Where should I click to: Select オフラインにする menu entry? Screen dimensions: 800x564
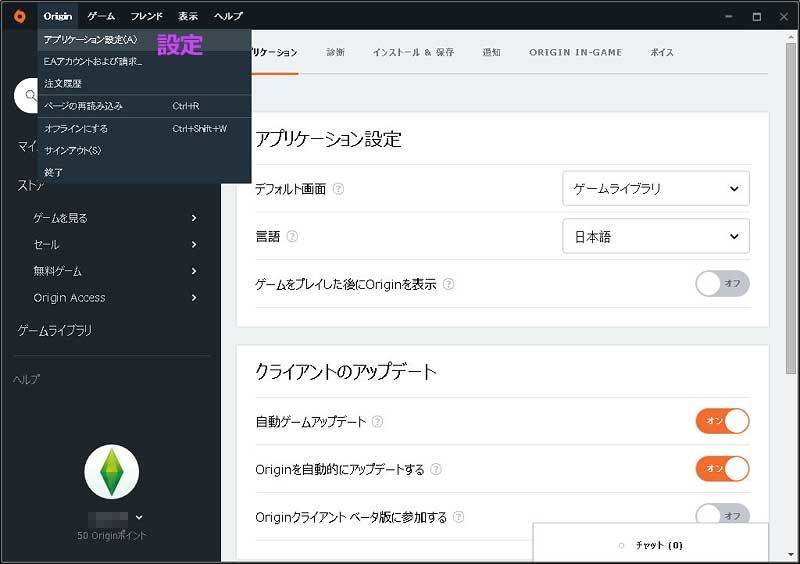[144, 129]
